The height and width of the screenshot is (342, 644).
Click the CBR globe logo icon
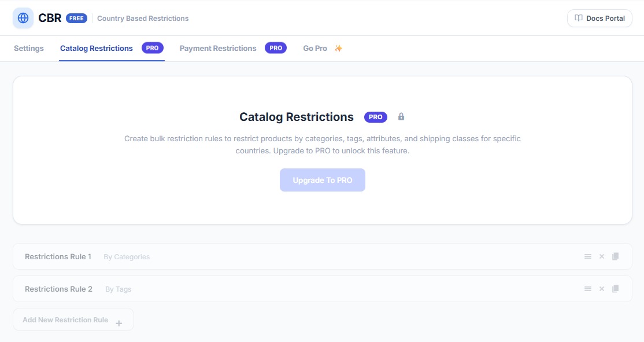[x=23, y=18]
